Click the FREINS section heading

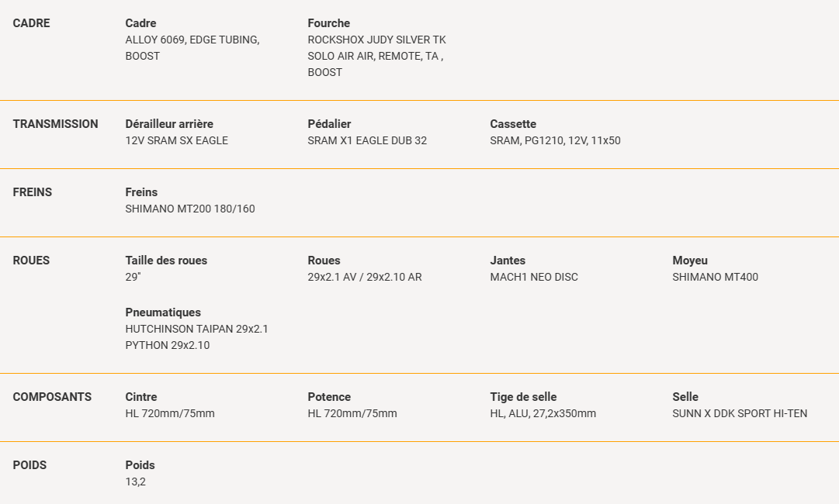(x=33, y=192)
